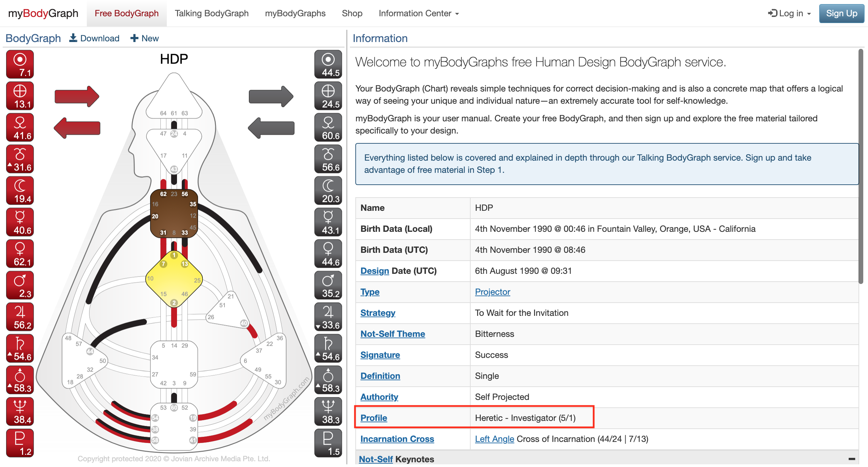Click the red Pluto icon labeled 1.2
The height and width of the screenshot is (467, 868).
point(19,443)
